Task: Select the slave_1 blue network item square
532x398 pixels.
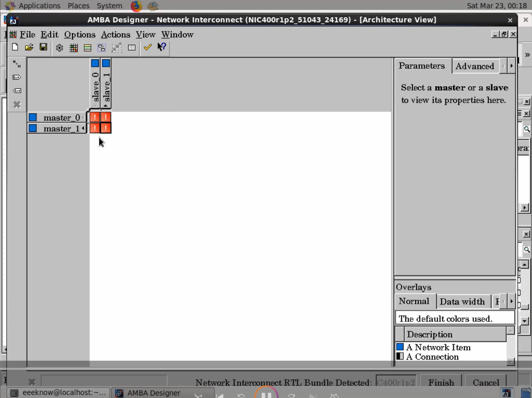Action: coord(106,63)
